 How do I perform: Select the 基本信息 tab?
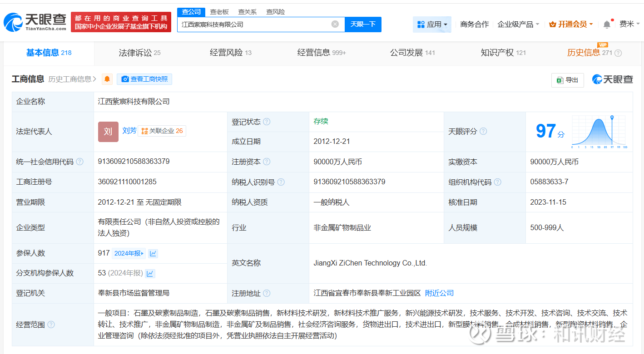pos(49,53)
